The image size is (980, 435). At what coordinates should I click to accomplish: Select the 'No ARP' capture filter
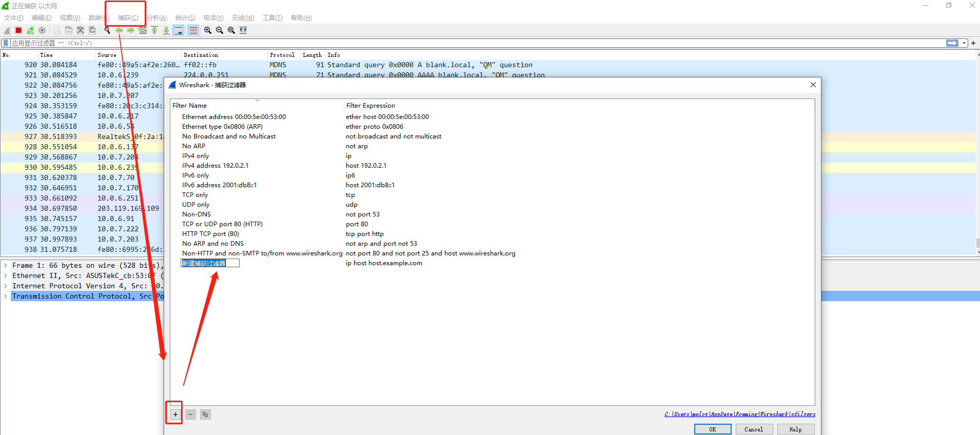coord(193,146)
